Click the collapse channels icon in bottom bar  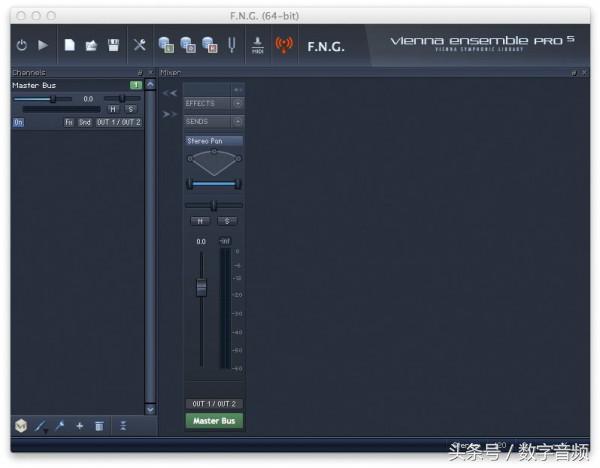tap(123, 426)
